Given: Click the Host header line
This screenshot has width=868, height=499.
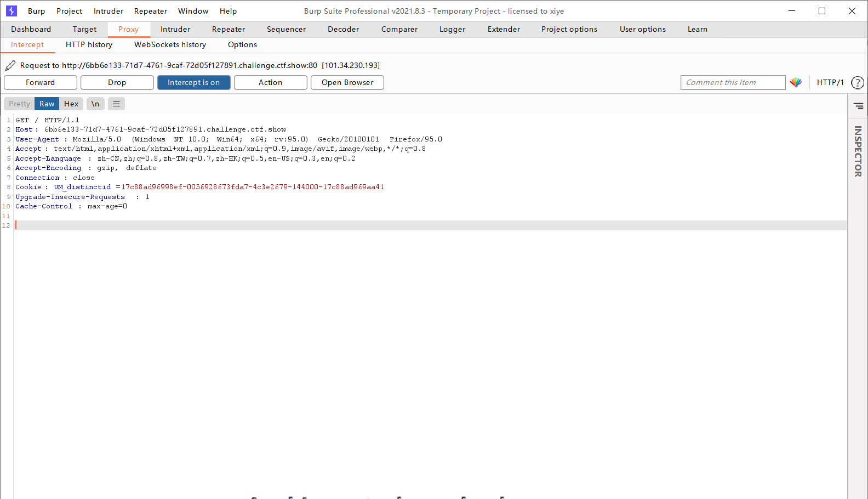Looking at the screenshot, I should point(151,129).
